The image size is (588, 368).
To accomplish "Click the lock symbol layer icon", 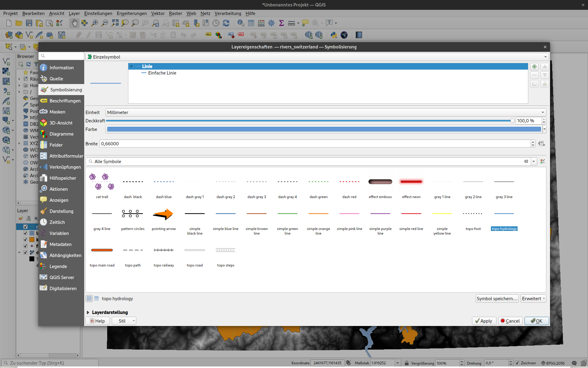I will [545, 84].
